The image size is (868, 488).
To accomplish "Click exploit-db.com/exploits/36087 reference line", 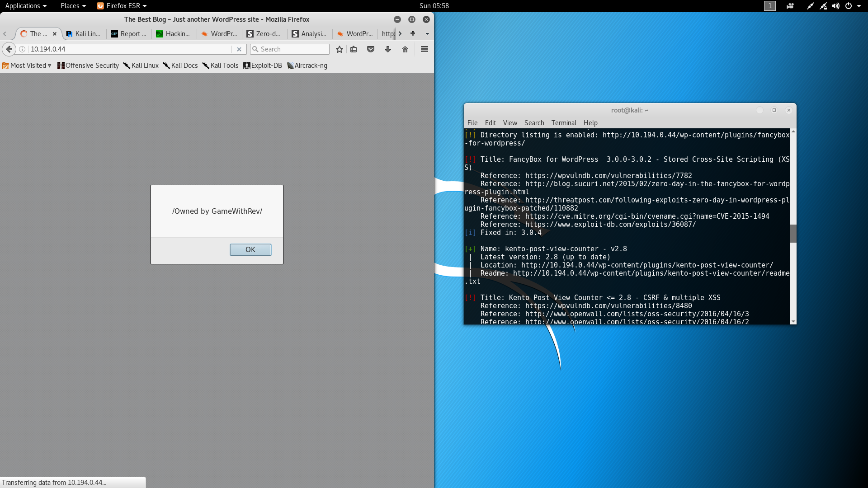I will (x=588, y=225).
